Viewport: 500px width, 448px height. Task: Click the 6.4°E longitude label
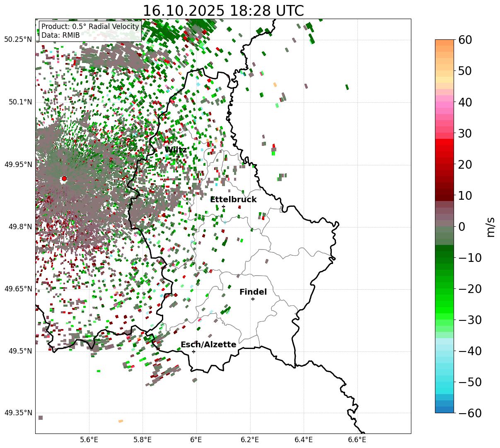[304, 440]
